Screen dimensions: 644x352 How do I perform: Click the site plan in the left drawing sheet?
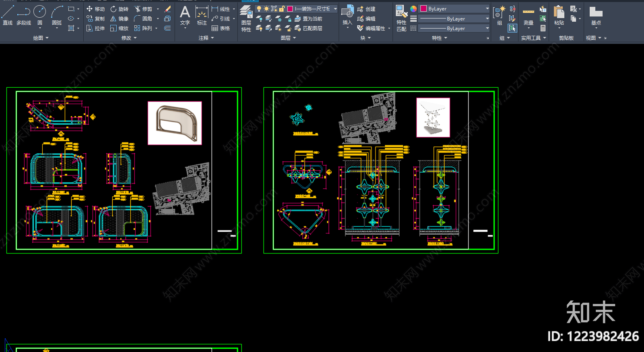click(182, 189)
